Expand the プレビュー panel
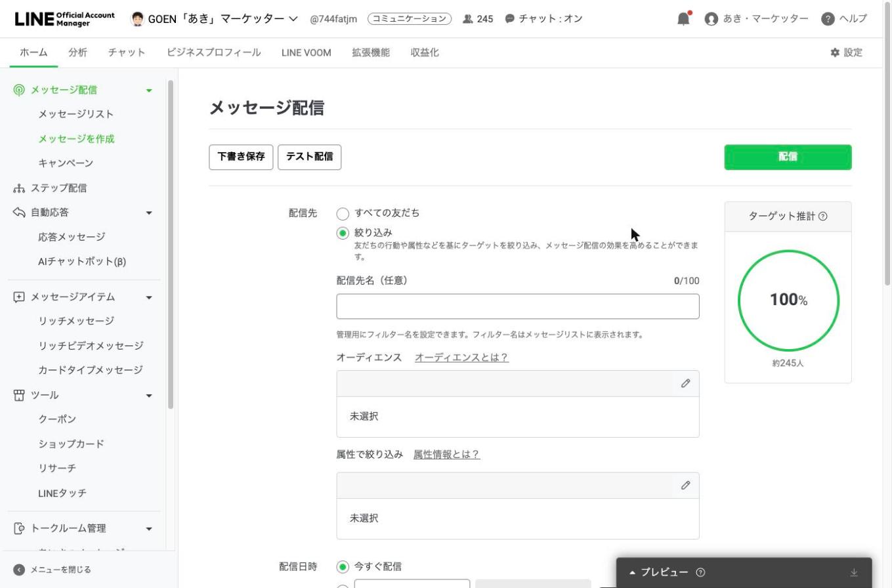The image size is (892, 588). pos(633,572)
